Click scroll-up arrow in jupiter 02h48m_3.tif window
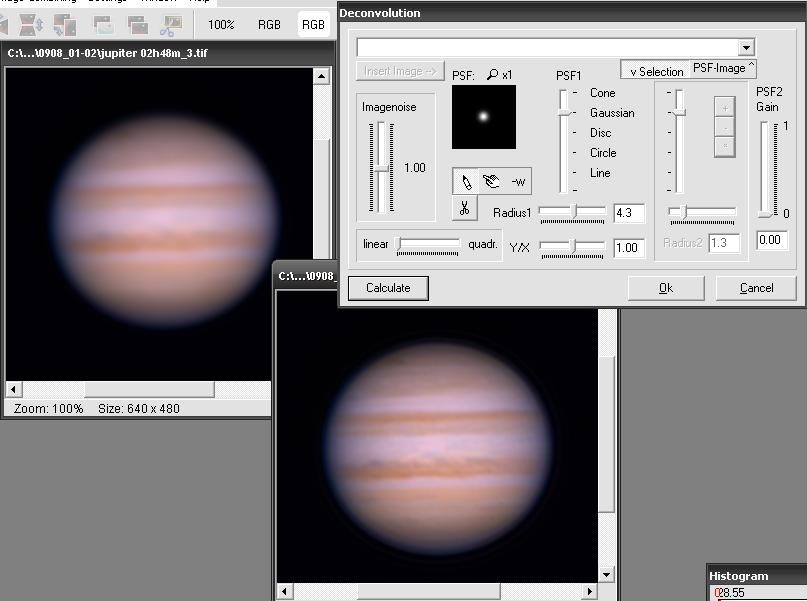The image size is (807, 601). pos(321,77)
